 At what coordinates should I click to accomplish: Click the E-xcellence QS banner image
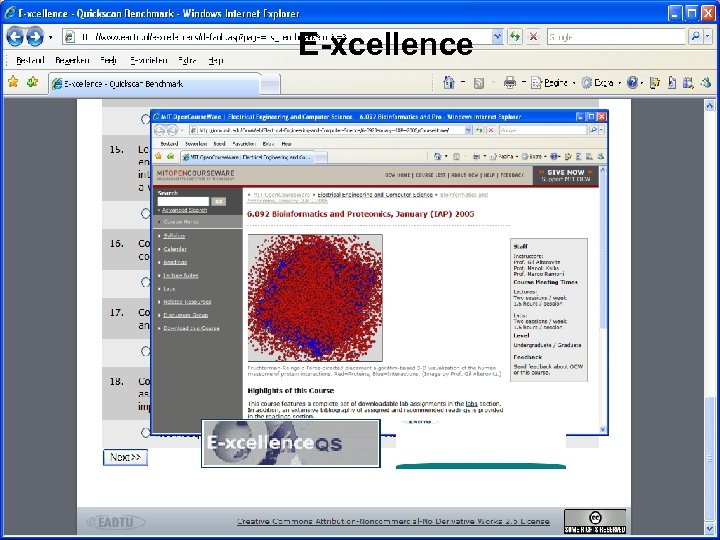(291, 443)
